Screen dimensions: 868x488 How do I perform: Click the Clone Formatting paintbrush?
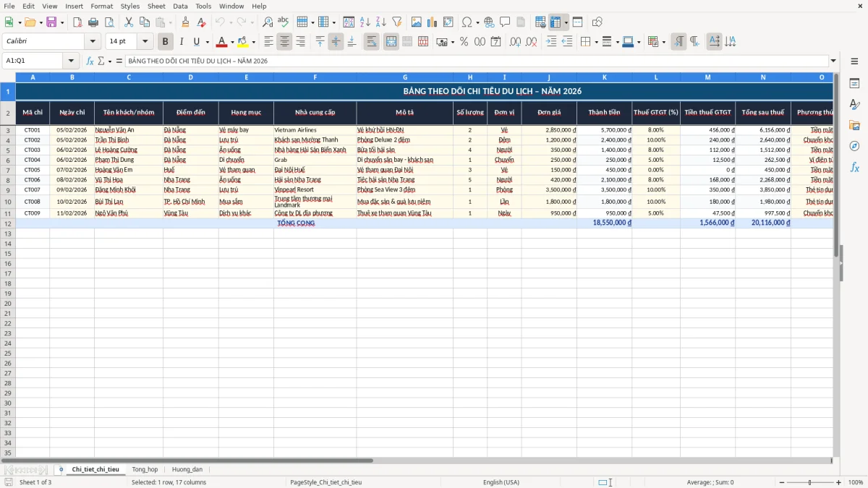(186, 22)
